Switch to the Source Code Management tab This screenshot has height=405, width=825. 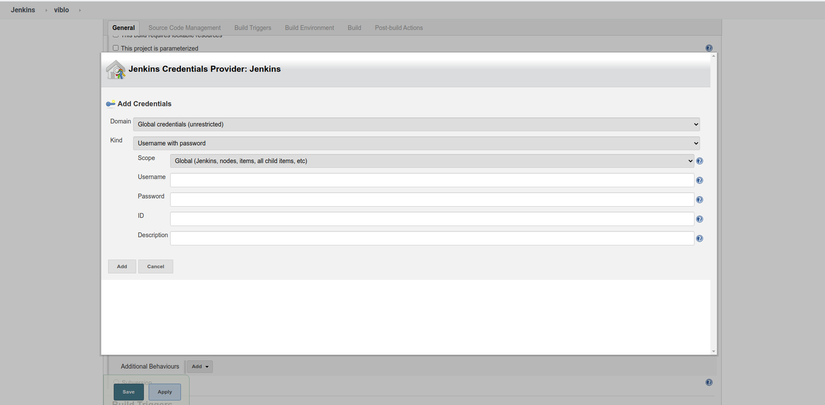tap(185, 28)
